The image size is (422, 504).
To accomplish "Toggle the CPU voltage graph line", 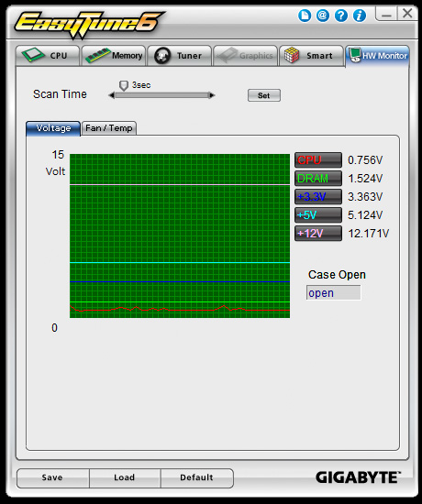I will click(318, 160).
